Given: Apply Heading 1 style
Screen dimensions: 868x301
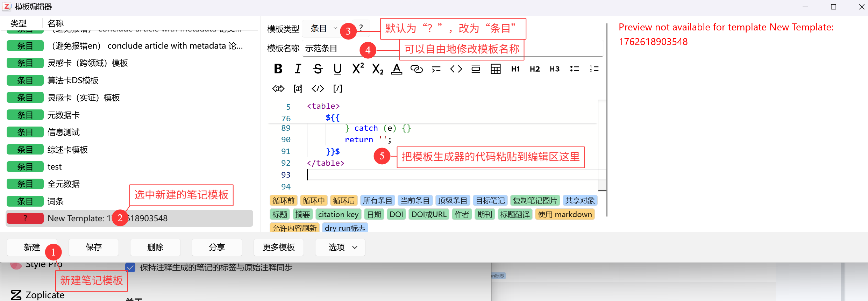Looking at the screenshot, I should (515, 69).
